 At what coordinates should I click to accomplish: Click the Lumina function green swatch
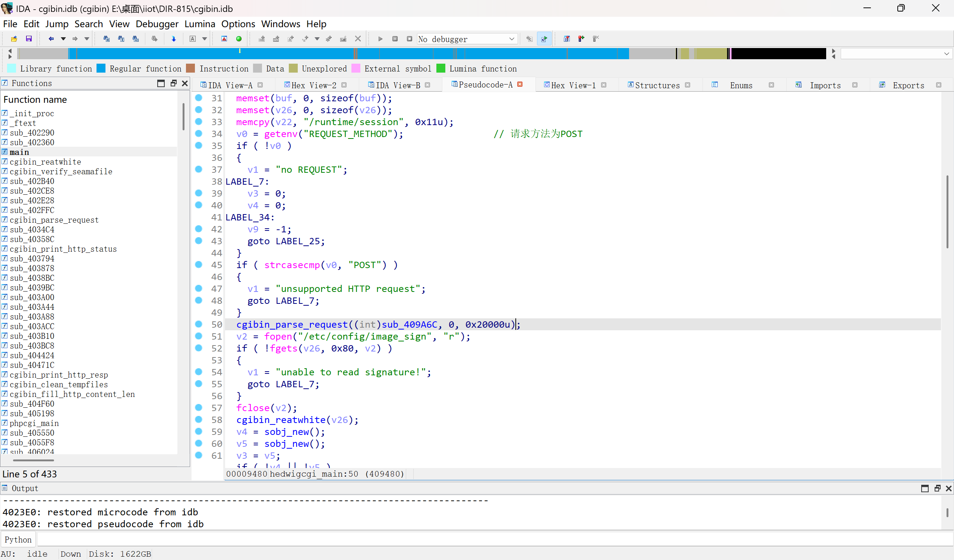440,69
